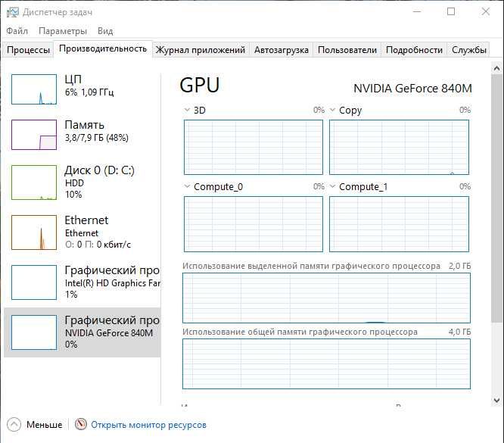Go to the Пользователи tab
Image resolution: width=504 pixels, height=443 pixels.
(347, 50)
